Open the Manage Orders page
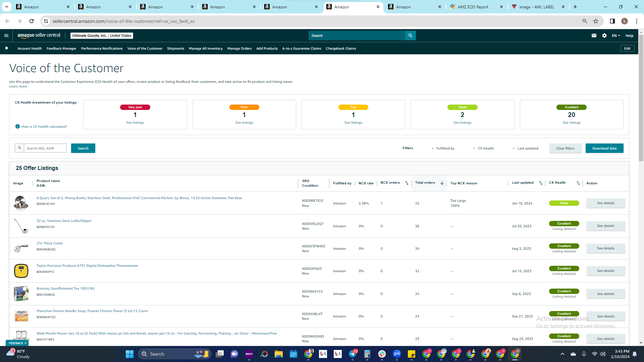This screenshot has width=644, height=362. point(239,49)
